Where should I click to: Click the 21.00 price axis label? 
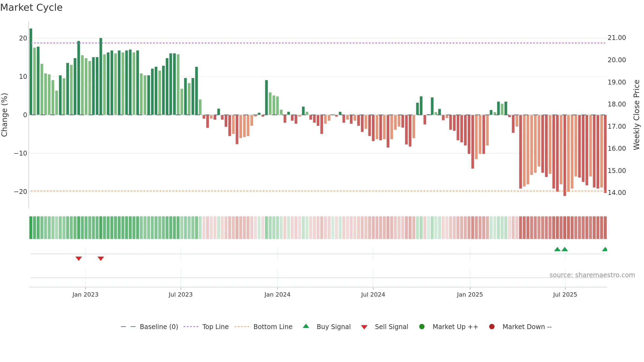(x=617, y=38)
